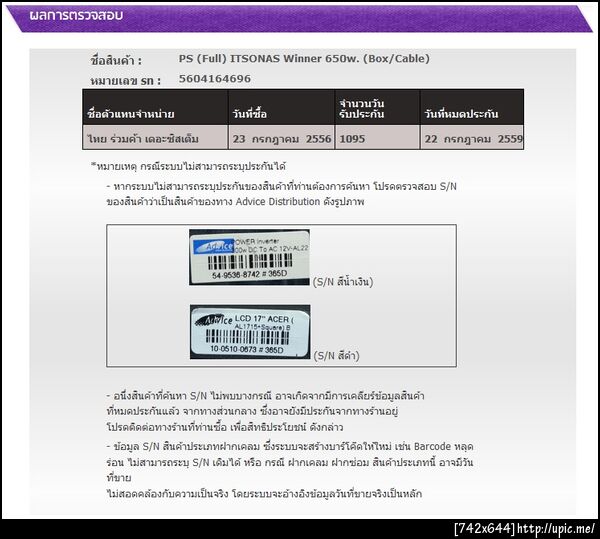Select the ชื่อสินค้า label

[x=116, y=60]
